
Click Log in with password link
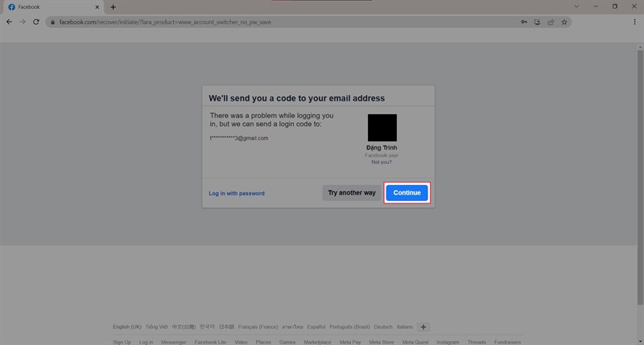click(x=237, y=193)
